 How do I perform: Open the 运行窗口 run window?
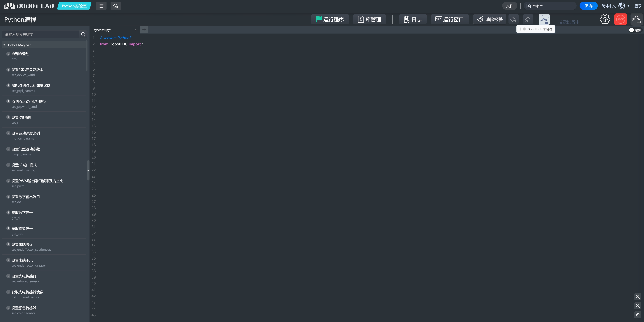(x=450, y=19)
